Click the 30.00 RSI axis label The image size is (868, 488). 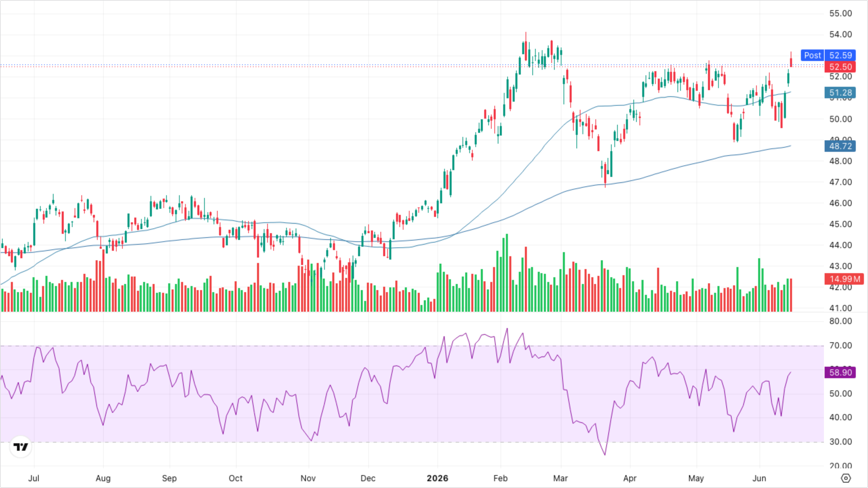click(x=841, y=442)
